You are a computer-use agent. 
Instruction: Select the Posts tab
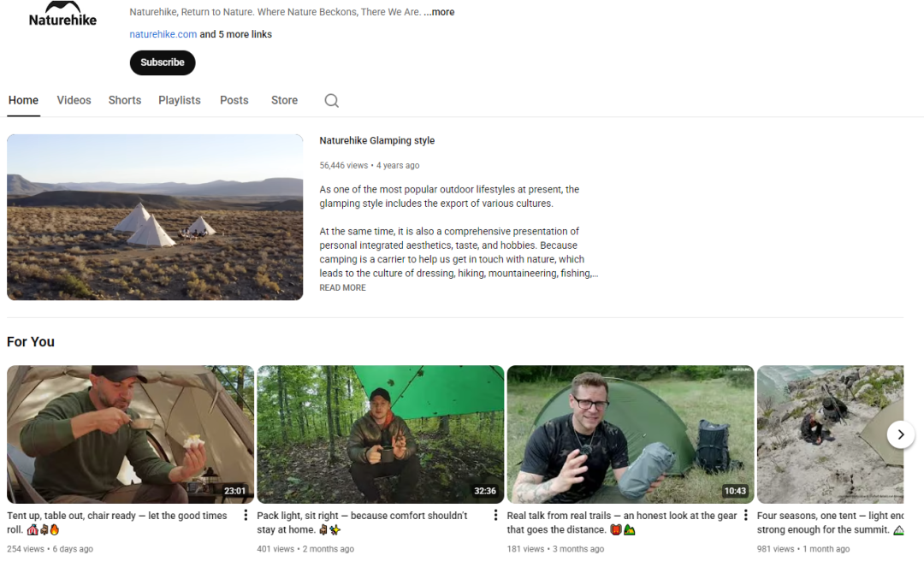[x=234, y=100]
